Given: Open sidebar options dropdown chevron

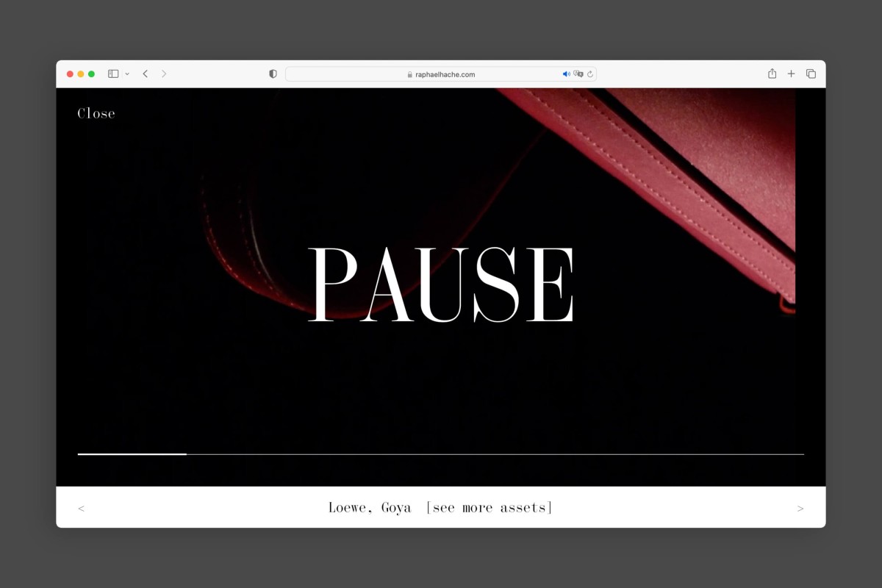Looking at the screenshot, I should [x=127, y=74].
